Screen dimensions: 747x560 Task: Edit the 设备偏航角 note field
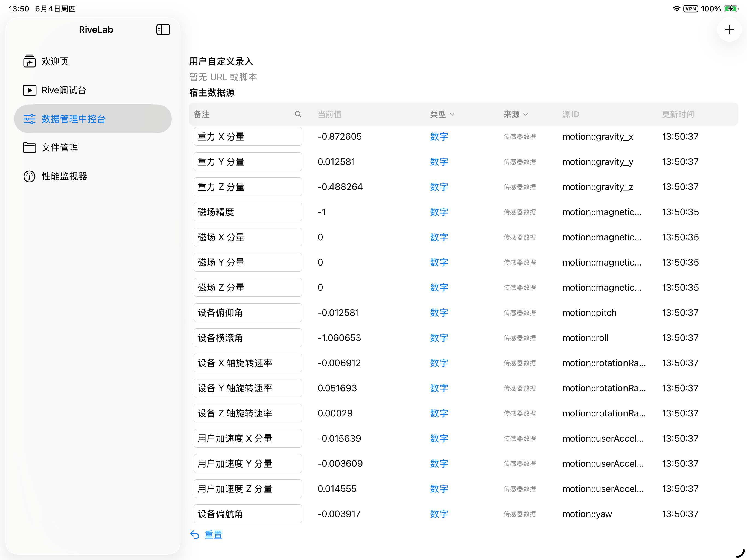247,514
